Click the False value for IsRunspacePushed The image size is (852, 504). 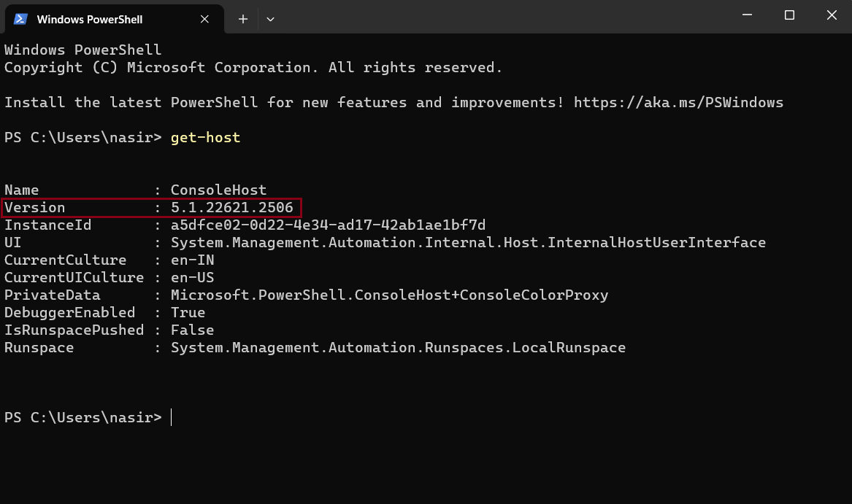tap(192, 330)
